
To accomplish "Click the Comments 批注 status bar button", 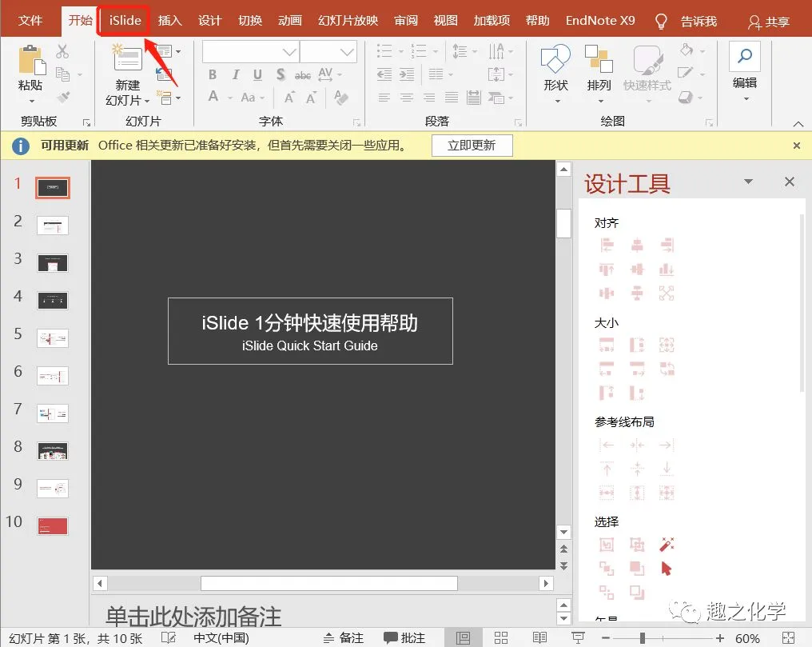I will pyautogui.click(x=404, y=637).
